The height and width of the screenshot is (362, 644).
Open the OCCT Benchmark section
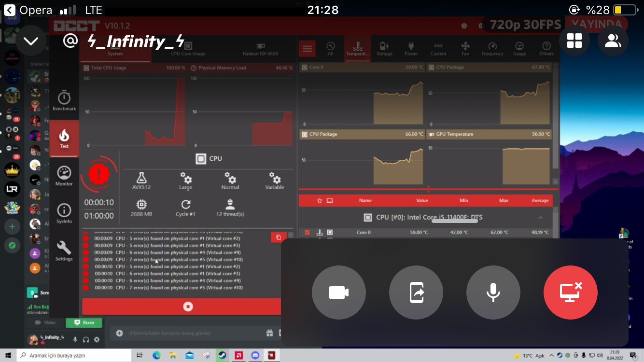[x=64, y=100]
